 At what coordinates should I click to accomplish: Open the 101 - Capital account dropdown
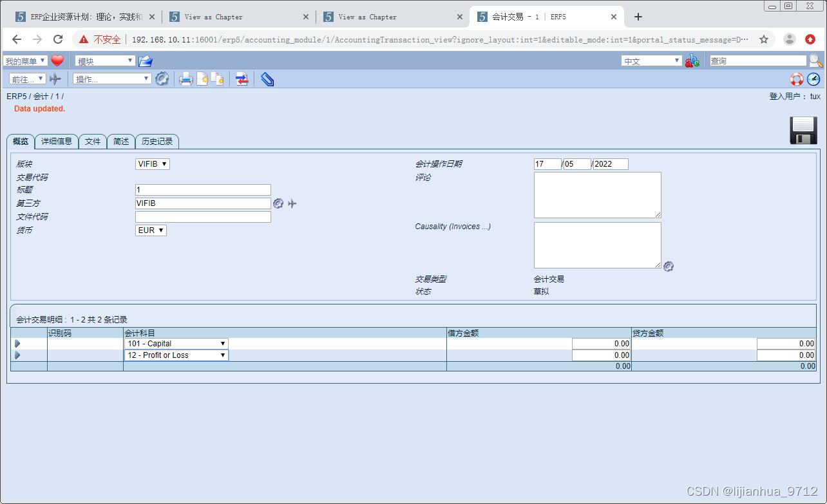point(175,343)
